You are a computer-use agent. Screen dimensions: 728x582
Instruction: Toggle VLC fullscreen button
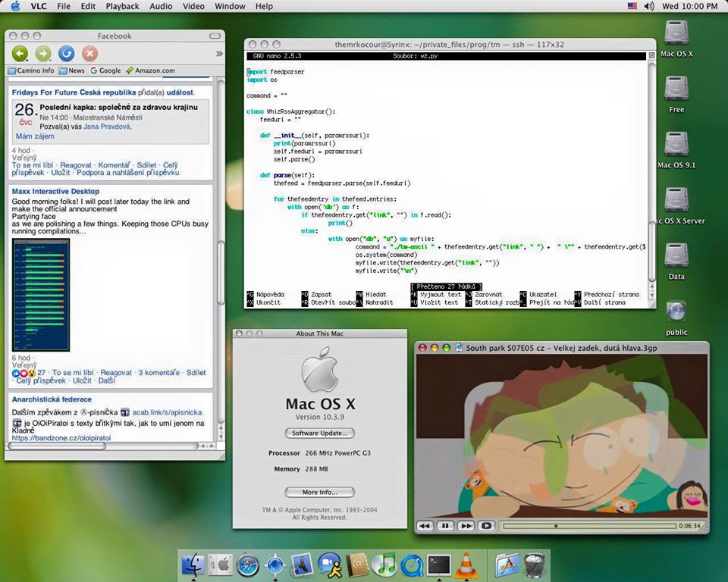tap(486, 526)
